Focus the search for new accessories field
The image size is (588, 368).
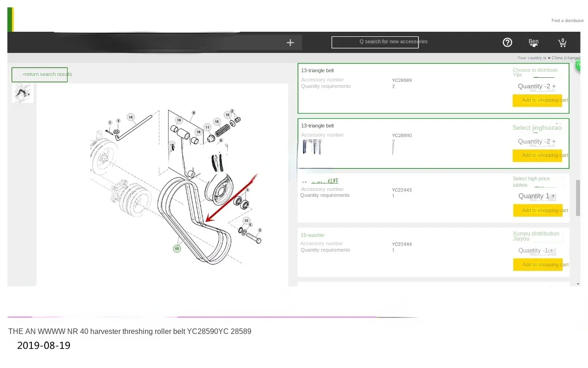click(375, 42)
